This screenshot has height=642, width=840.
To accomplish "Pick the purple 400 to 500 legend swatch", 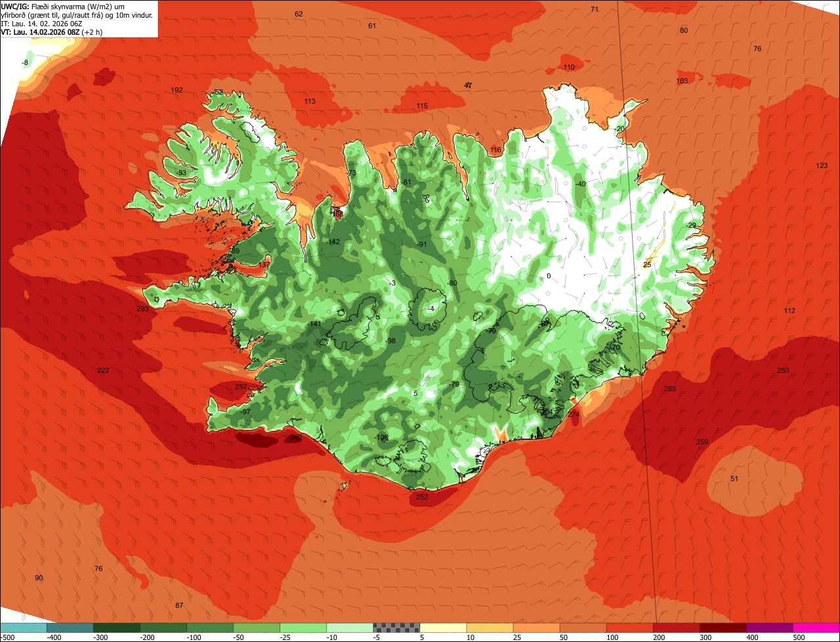I will [768, 628].
